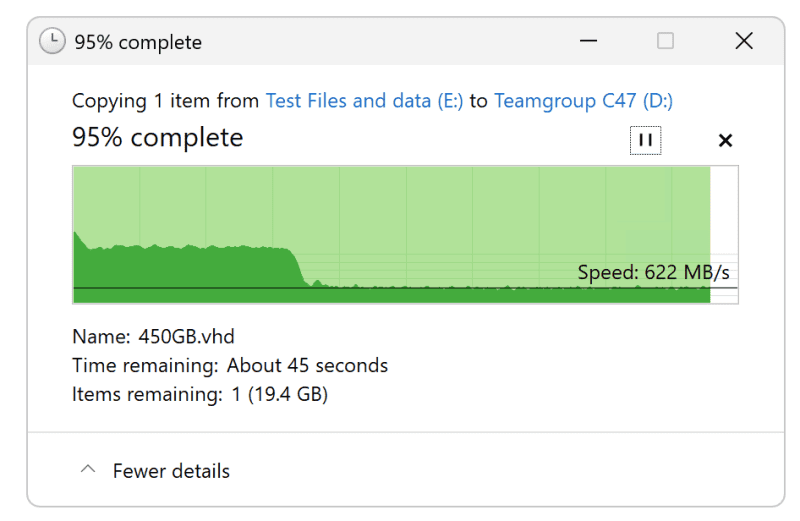
Task: Click the "Copying 1 item from" text
Action: (166, 101)
